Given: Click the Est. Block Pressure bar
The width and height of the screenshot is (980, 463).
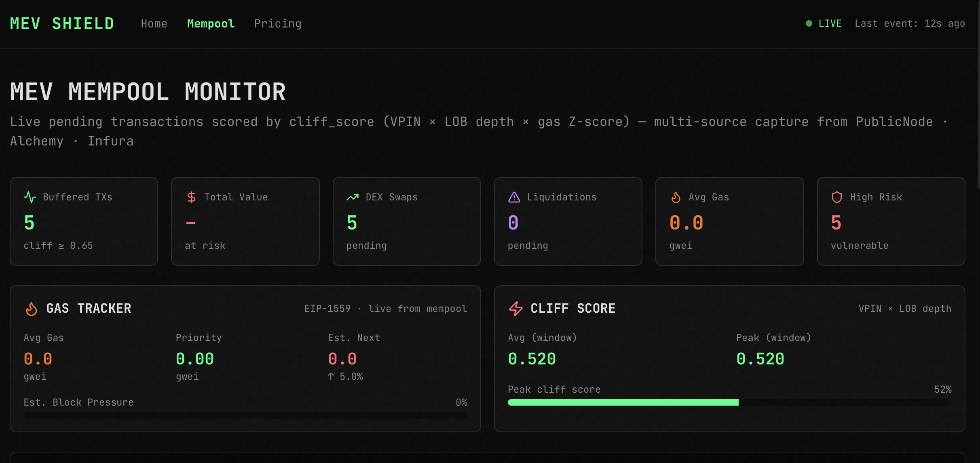Looking at the screenshot, I should tap(245, 415).
